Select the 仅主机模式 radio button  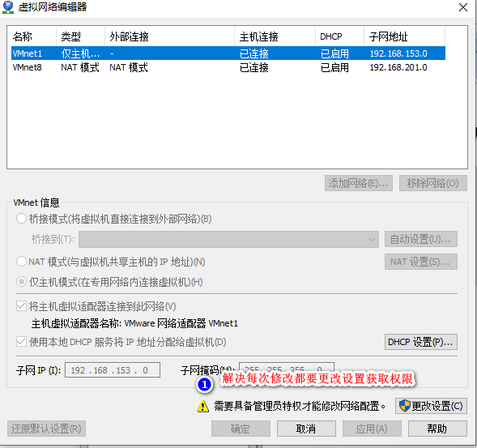(21, 282)
